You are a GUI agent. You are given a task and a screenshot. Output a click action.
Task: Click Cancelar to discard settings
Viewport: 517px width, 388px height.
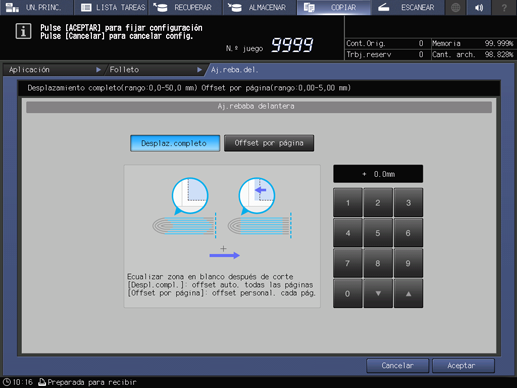pyautogui.click(x=397, y=366)
